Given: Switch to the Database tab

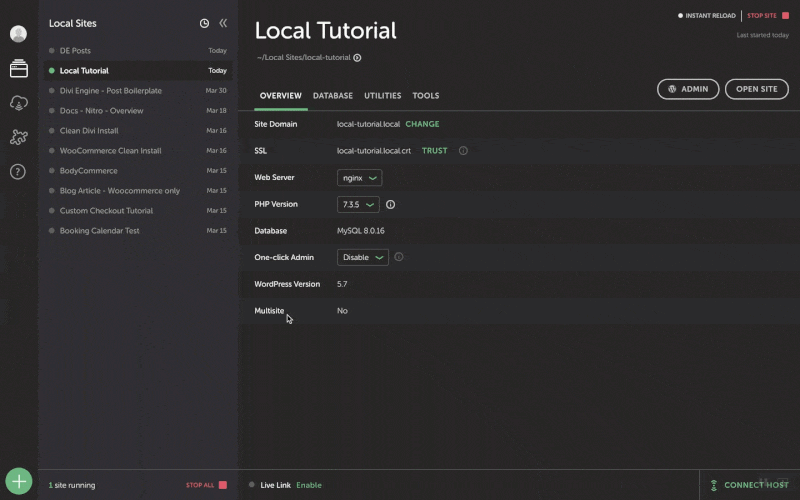Looking at the screenshot, I should [x=333, y=95].
